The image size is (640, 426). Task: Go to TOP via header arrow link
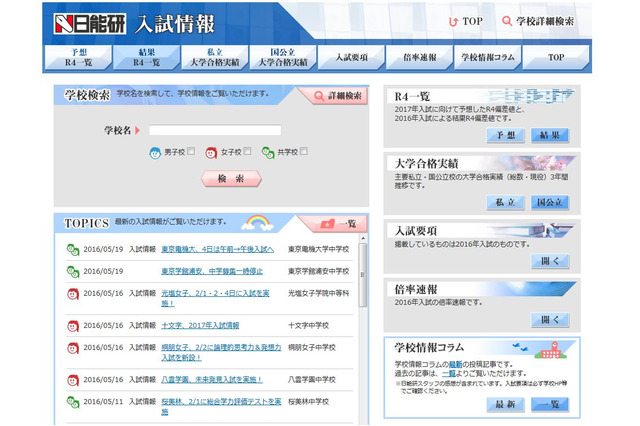(466, 21)
